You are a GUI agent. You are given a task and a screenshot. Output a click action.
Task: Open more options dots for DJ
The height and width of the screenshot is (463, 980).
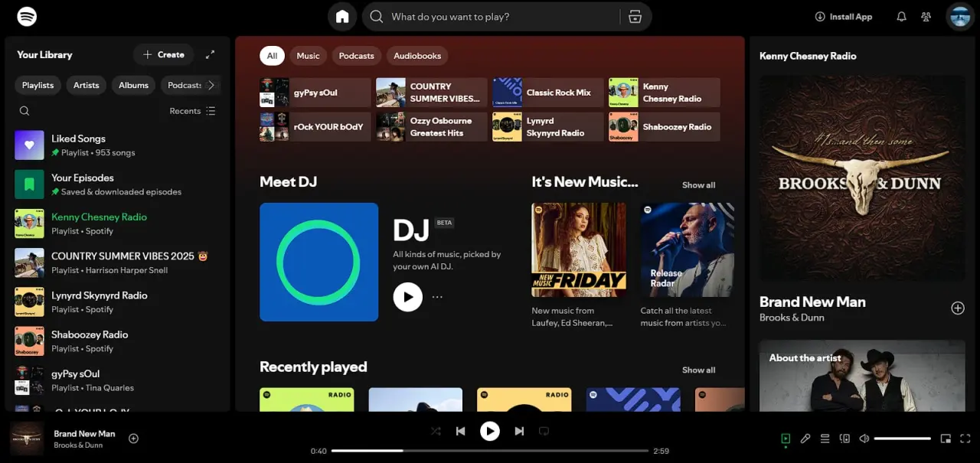(437, 297)
